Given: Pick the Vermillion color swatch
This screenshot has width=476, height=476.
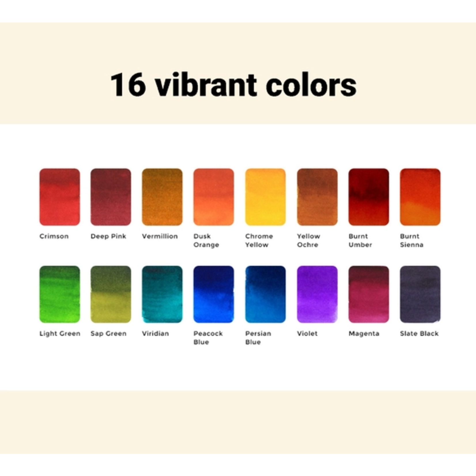Looking at the screenshot, I should (162, 197).
